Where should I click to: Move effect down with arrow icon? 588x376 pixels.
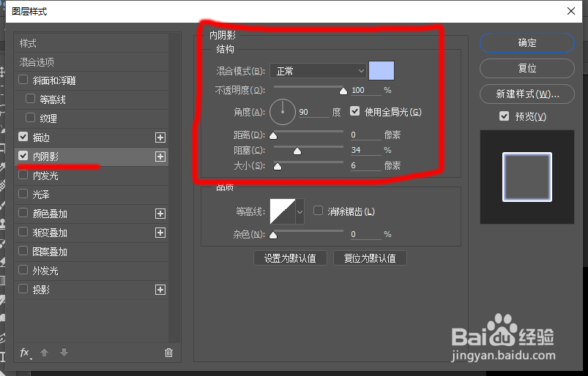(x=64, y=353)
